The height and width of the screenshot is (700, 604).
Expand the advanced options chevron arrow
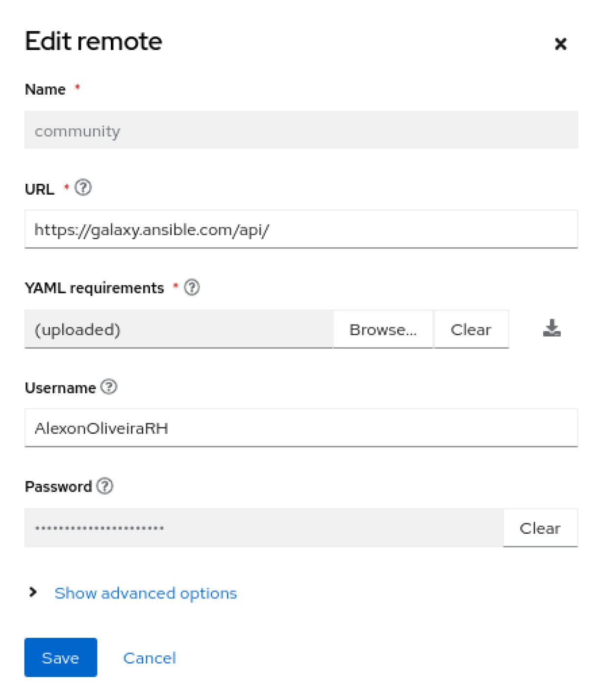coord(33,592)
